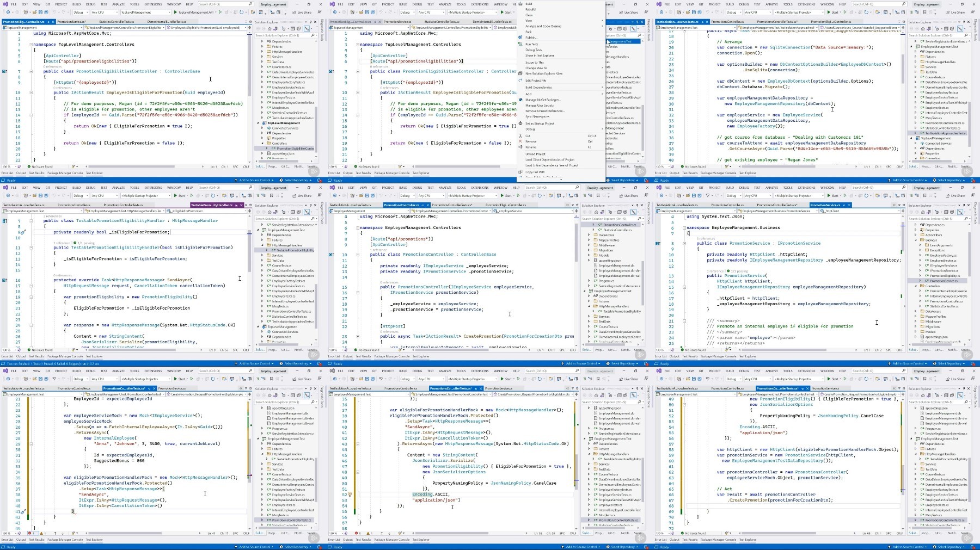The width and height of the screenshot is (980, 550).
Task: Click Build icon at the context menu's top
Action: 520,4
